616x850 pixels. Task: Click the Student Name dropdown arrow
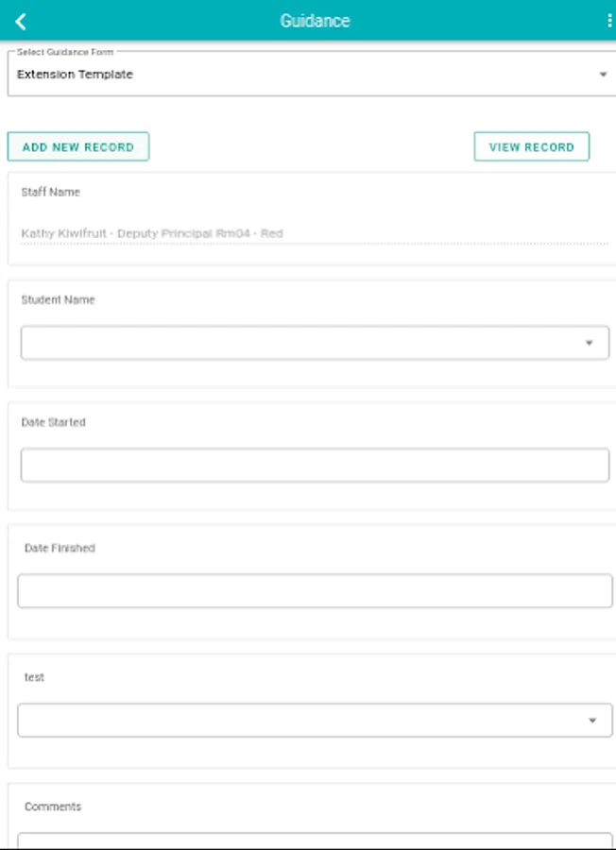click(589, 343)
